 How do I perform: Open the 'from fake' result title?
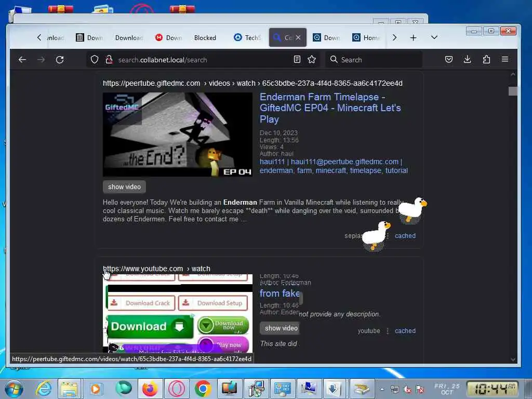(280, 294)
